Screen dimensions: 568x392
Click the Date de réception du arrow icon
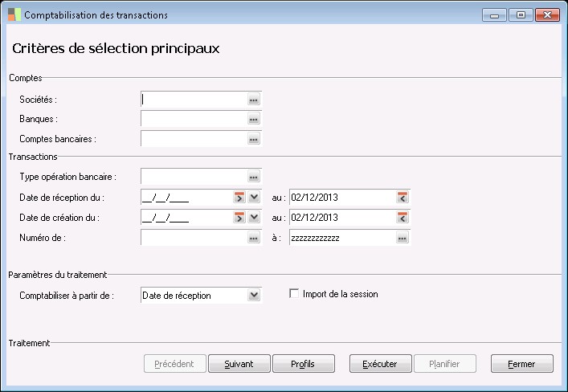(x=239, y=198)
